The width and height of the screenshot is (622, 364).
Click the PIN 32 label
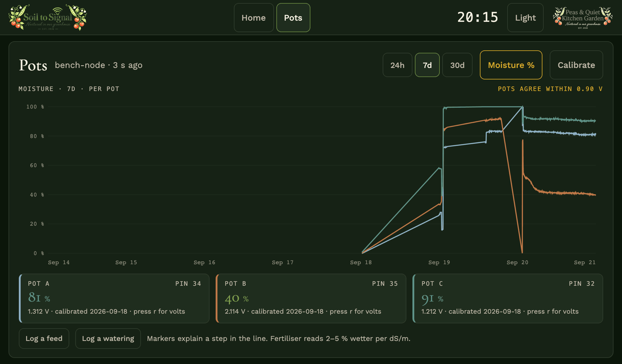click(582, 284)
